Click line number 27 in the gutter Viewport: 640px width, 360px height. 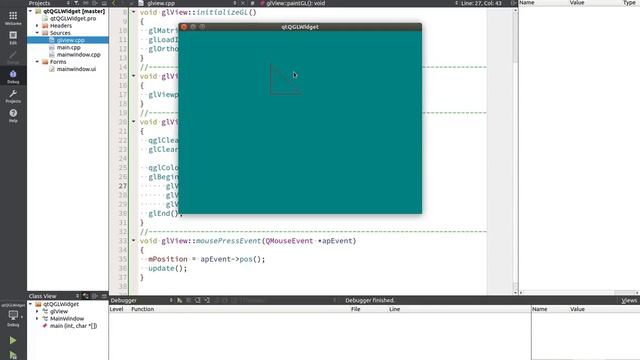tap(122, 186)
